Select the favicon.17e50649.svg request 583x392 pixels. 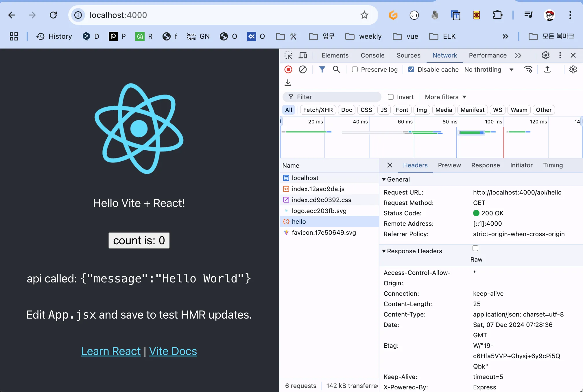tap(329, 232)
